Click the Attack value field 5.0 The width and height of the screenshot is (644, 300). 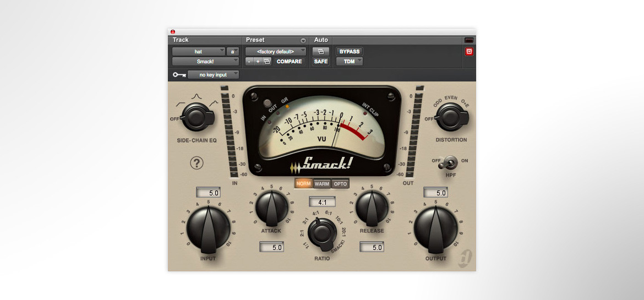pyautogui.click(x=271, y=247)
